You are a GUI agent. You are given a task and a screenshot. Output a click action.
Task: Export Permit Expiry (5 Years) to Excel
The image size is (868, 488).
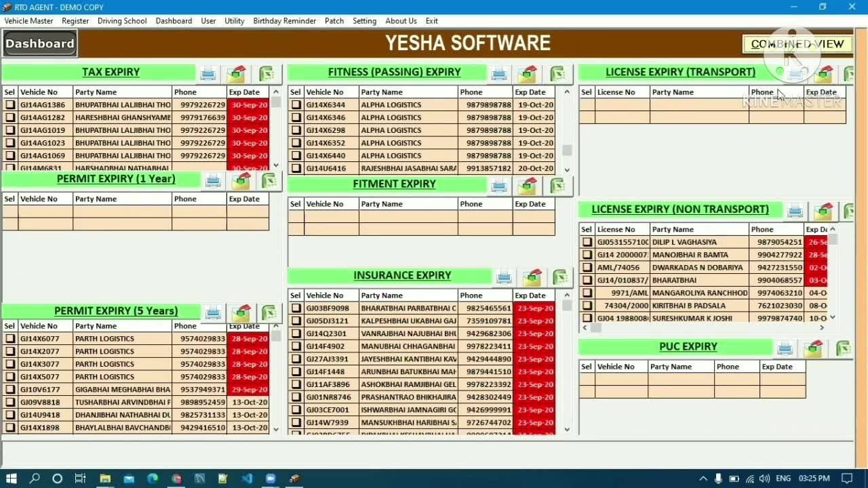pos(270,312)
